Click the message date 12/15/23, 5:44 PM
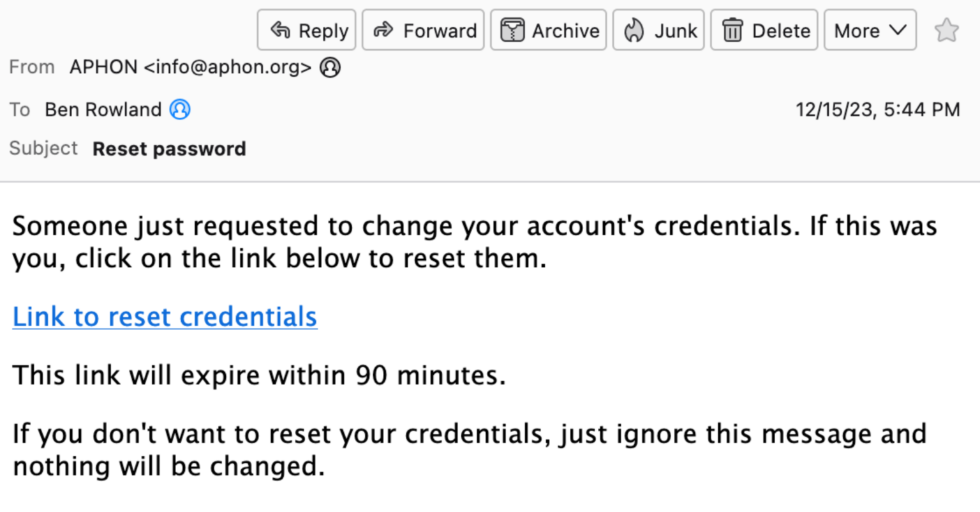 tap(877, 110)
